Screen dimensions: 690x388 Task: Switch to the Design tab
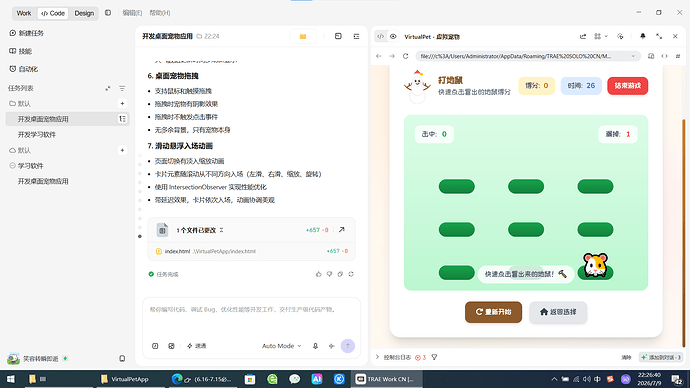pos(84,13)
